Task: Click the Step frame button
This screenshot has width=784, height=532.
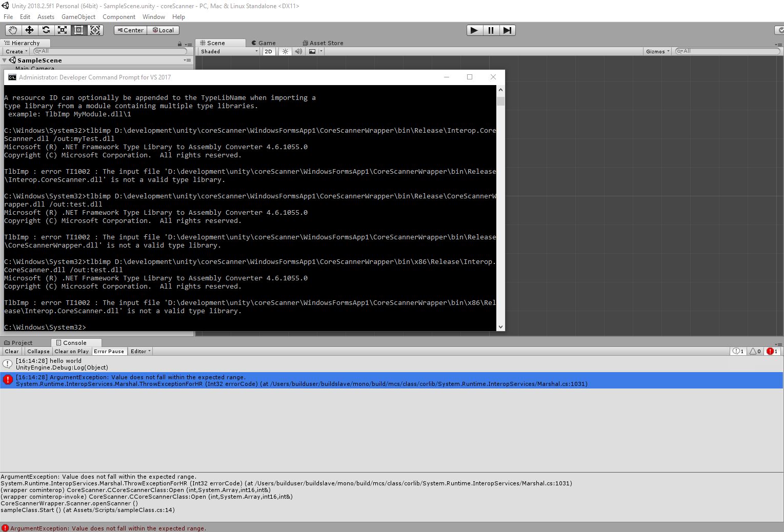Action: (507, 30)
